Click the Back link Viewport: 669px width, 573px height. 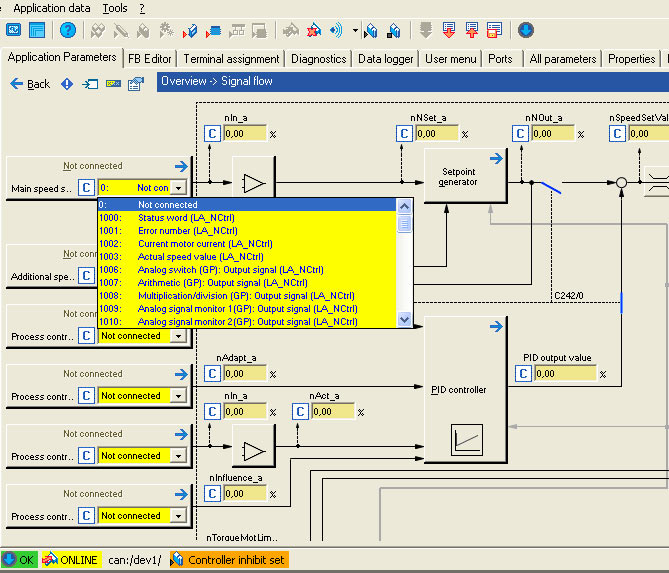point(38,84)
